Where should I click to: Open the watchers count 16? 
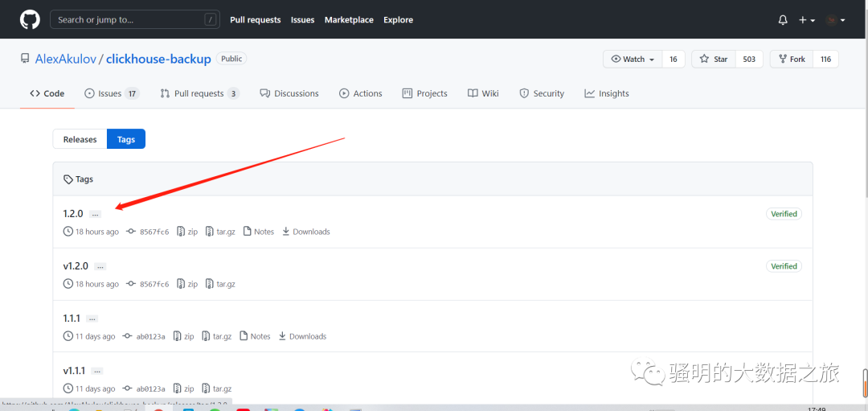674,60
